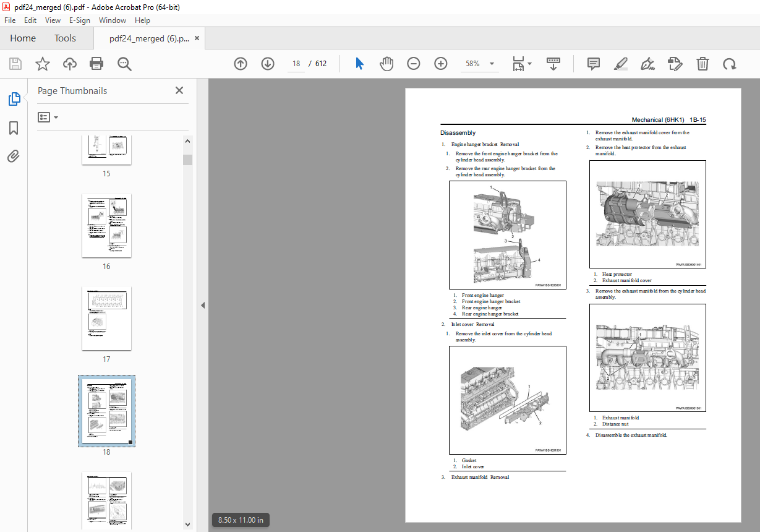Click the Print file icon
This screenshot has width=760, height=532.
click(x=96, y=64)
